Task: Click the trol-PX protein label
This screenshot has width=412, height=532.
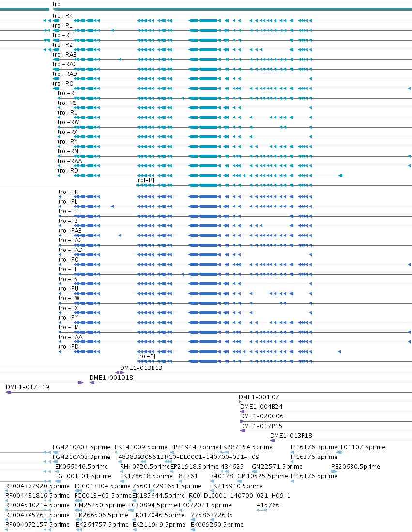Action: [x=68, y=308]
